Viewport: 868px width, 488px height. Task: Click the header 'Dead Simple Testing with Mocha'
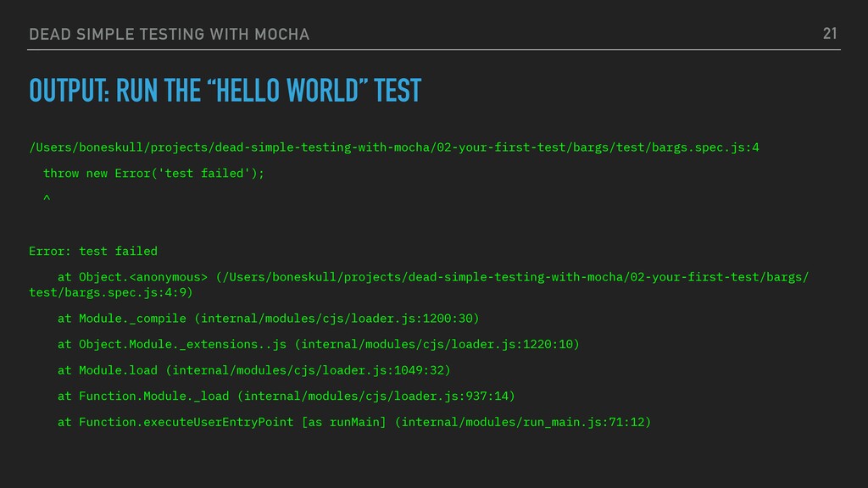[x=169, y=34]
